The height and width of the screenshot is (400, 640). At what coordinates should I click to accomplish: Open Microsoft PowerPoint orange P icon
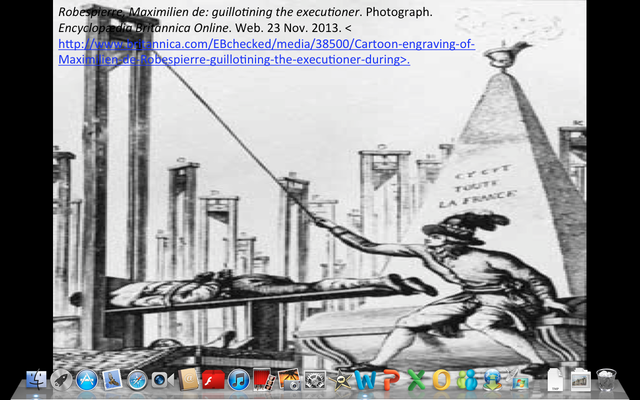pos(391,380)
